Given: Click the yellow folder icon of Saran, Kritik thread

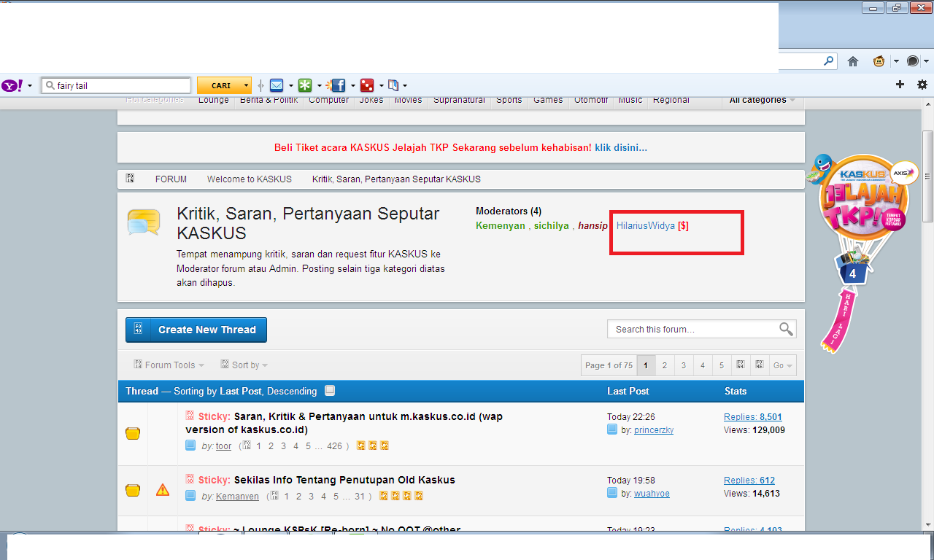Looking at the screenshot, I should tap(133, 434).
